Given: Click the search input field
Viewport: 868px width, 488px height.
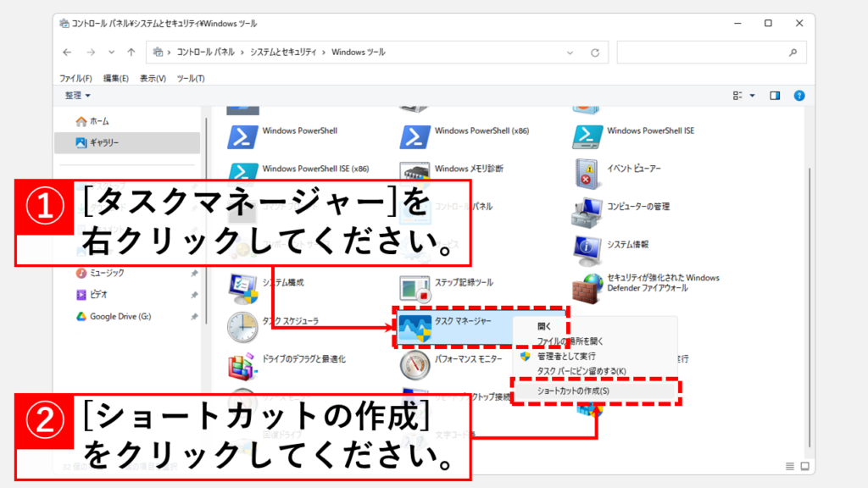Looking at the screenshot, I should (x=702, y=53).
